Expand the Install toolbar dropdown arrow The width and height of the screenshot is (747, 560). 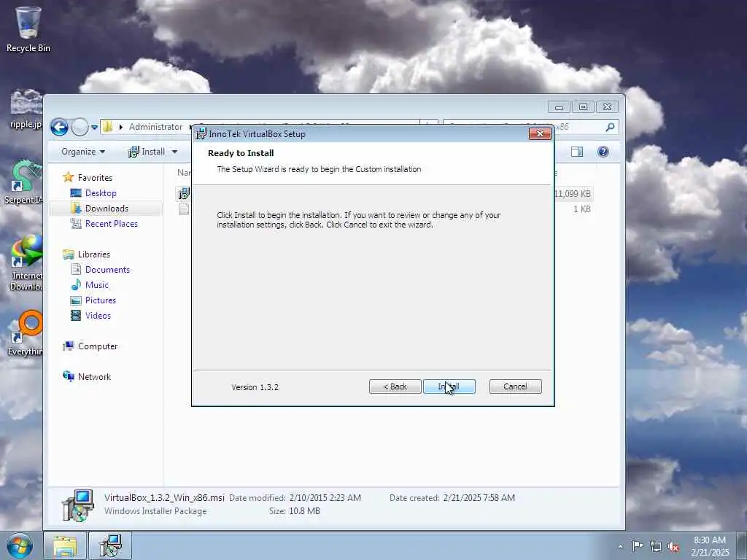click(175, 152)
